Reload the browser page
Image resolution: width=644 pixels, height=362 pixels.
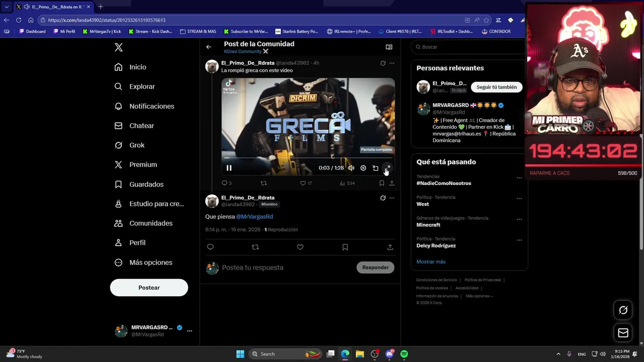tap(19, 20)
